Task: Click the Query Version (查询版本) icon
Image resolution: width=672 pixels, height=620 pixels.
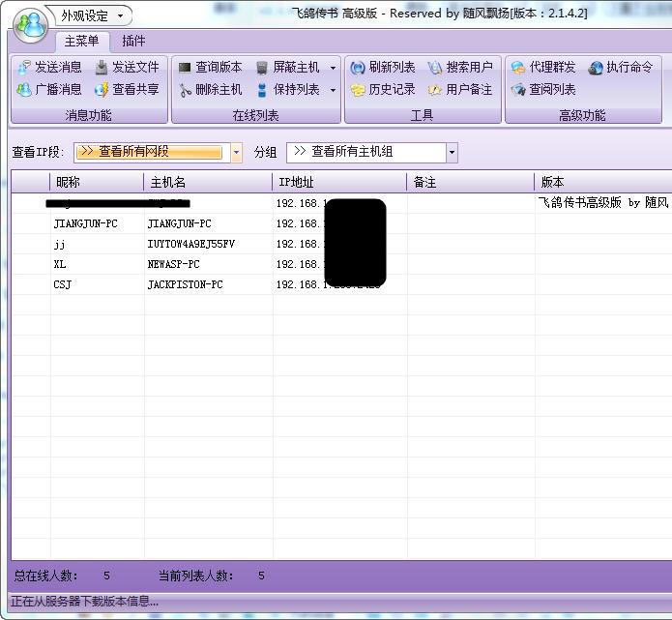Action: point(185,68)
